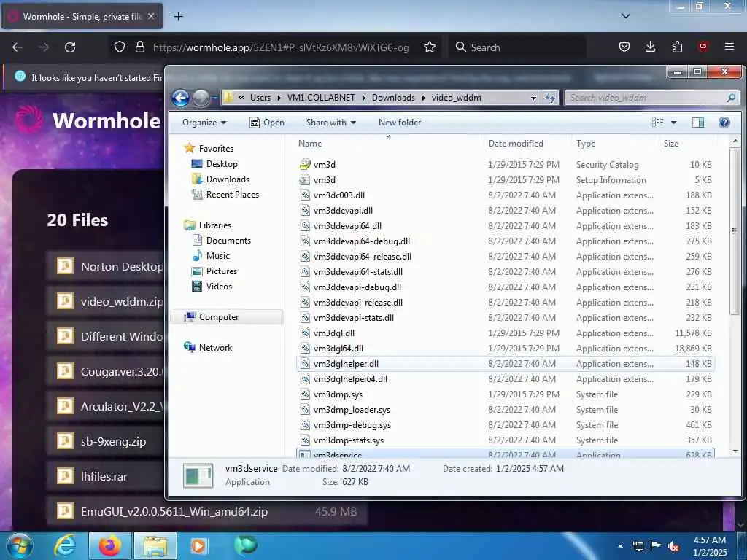The width and height of the screenshot is (747, 560).
Task: Open a new Firefox tab
Action: pos(178,17)
